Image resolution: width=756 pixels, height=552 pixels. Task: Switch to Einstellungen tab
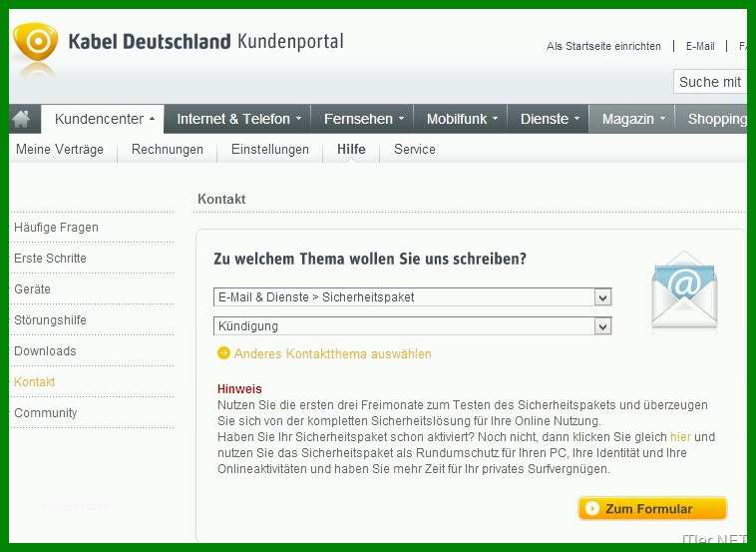[x=270, y=150]
